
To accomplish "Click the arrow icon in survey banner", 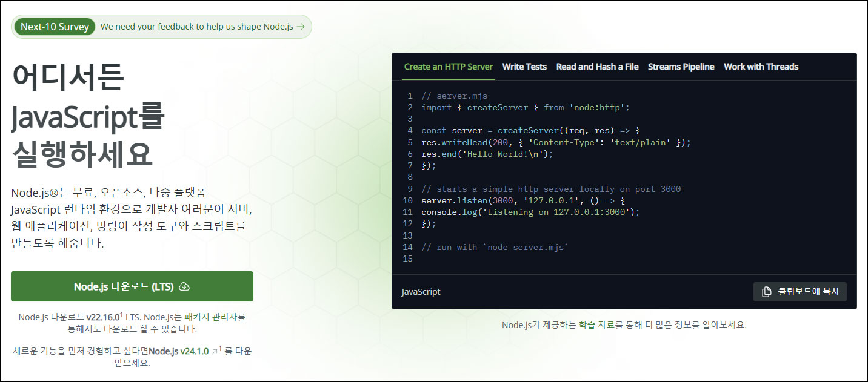I will coord(301,27).
